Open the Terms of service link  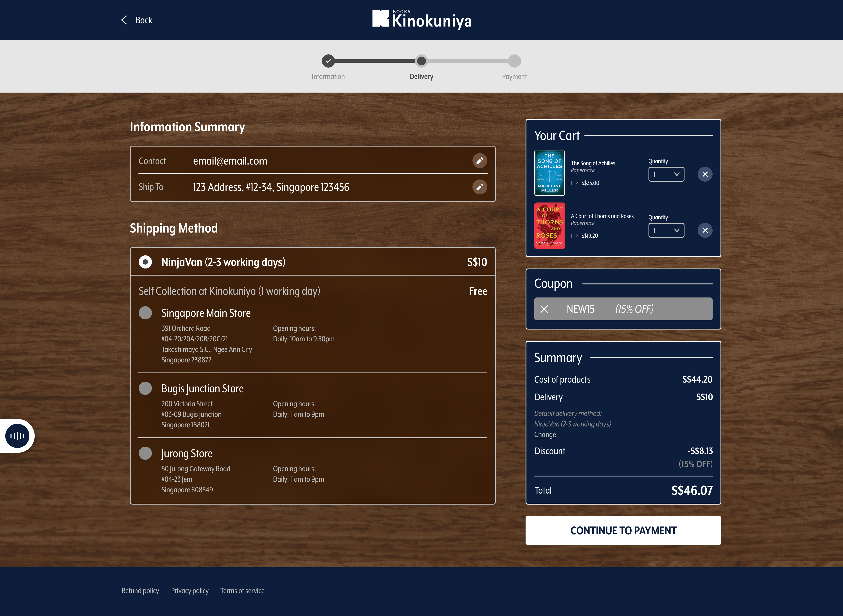coord(242,591)
